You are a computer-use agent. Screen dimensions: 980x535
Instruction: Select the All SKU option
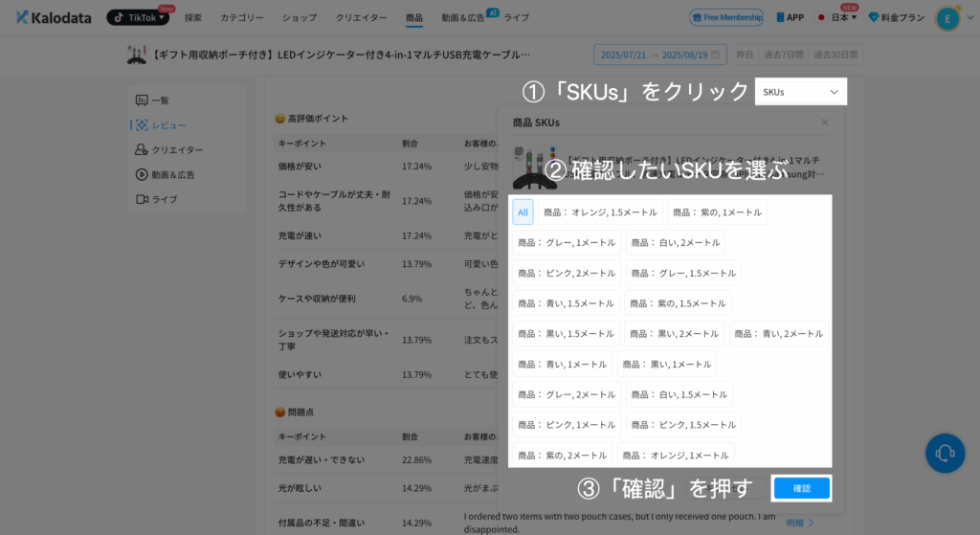click(x=523, y=212)
